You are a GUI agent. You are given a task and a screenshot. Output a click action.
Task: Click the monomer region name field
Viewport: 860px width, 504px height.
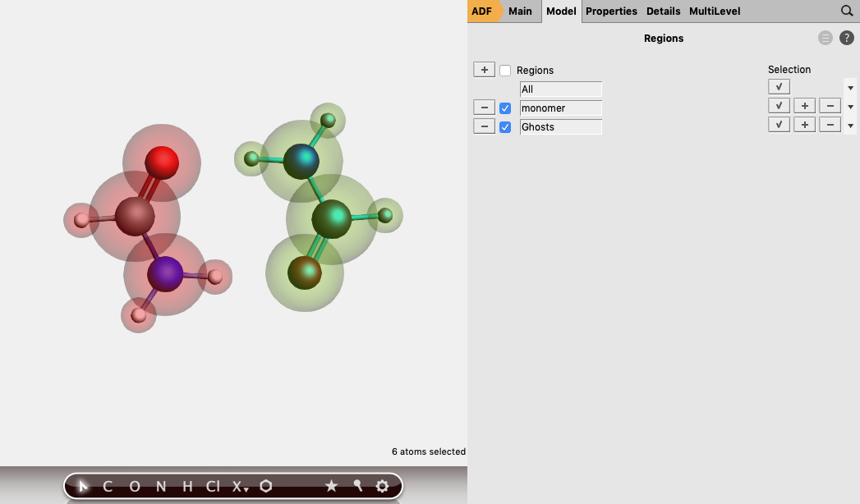[x=561, y=108]
